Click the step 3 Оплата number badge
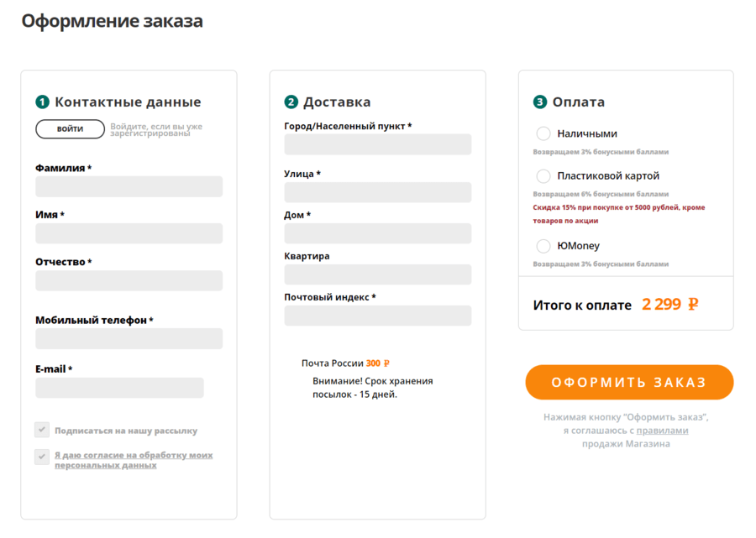 tap(540, 102)
